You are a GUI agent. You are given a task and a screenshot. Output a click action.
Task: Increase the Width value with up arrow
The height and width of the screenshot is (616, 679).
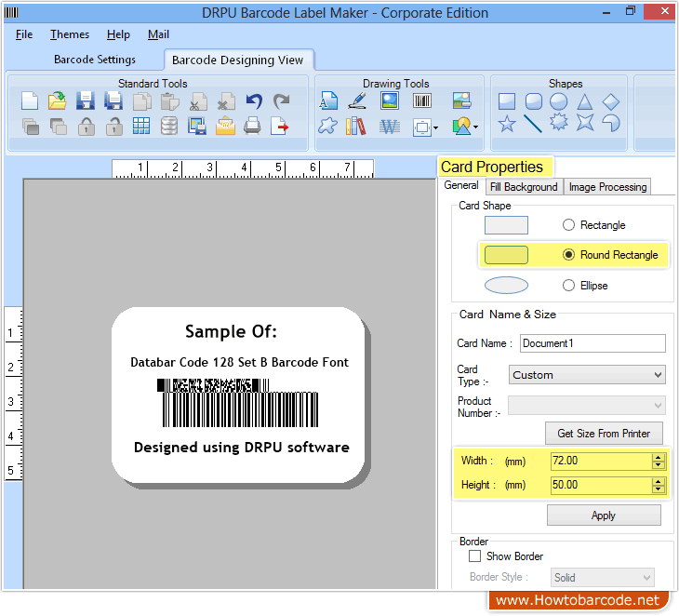click(x=659, y=458)
